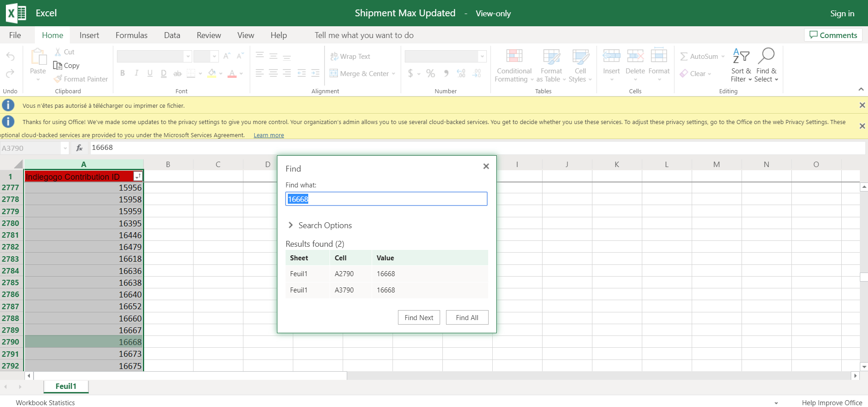Click the Paste clipboard icon
Screen dimensions: 868x407
tap(38, 57)
